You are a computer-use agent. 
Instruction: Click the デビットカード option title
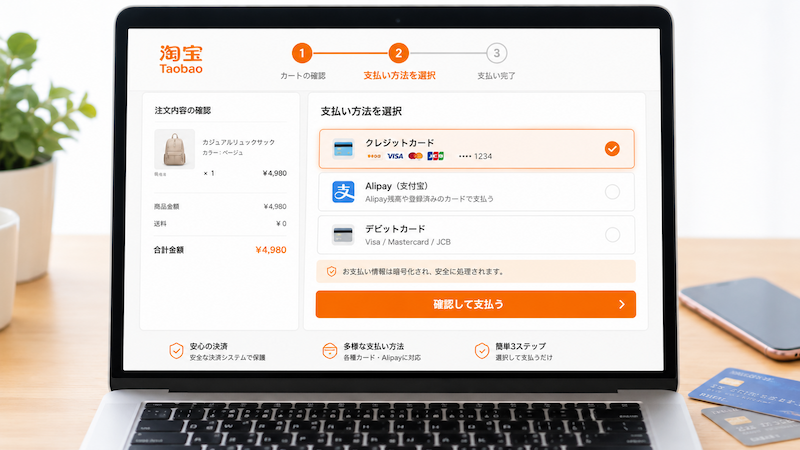pos(395,229)
